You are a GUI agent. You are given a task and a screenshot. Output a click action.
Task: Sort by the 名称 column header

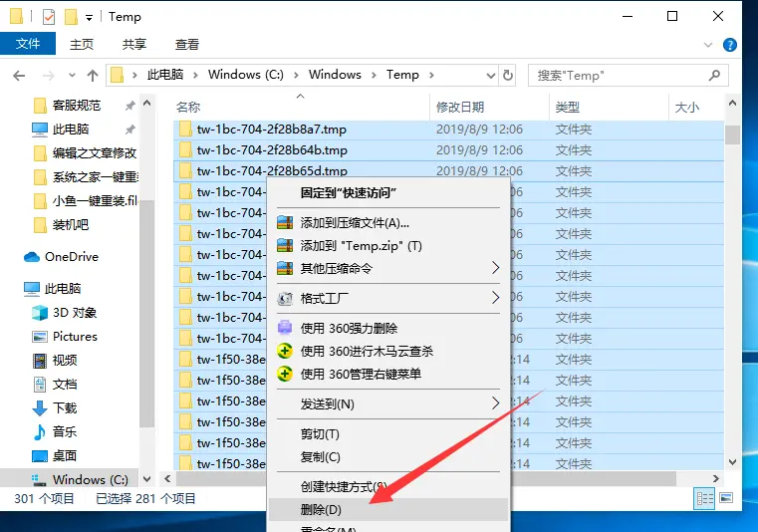188,107
